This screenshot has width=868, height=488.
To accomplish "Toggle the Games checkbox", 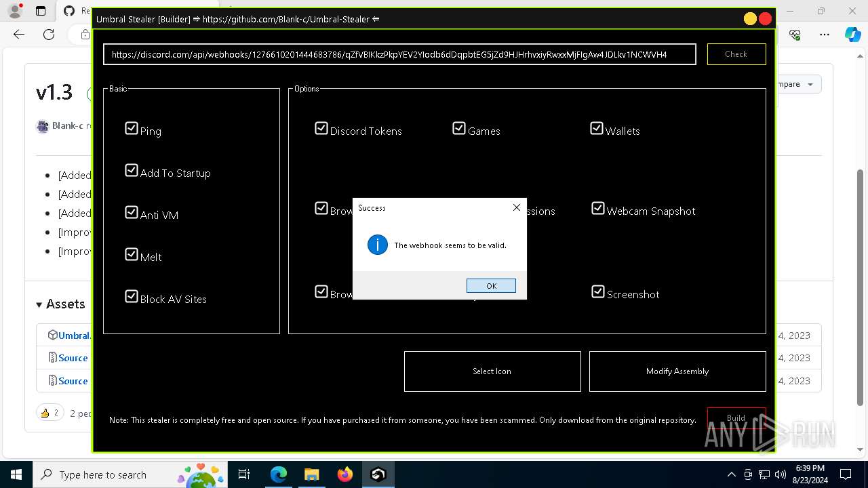I will 459,128.
